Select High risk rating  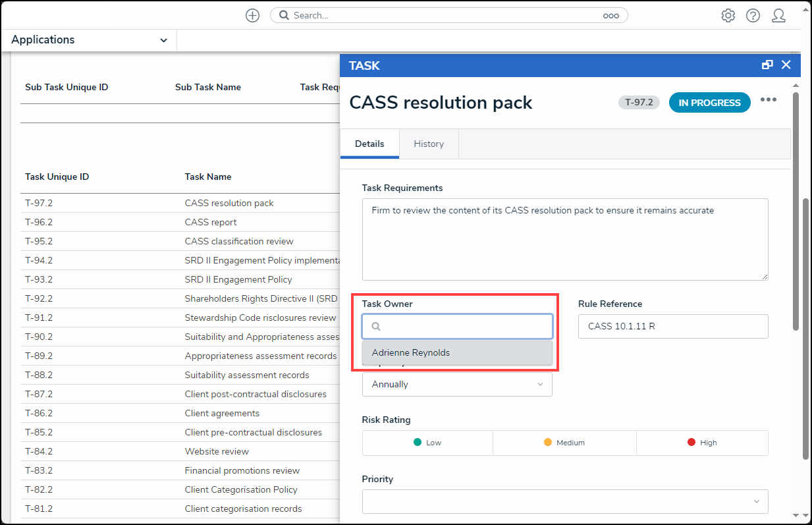[x=702, y=443]
